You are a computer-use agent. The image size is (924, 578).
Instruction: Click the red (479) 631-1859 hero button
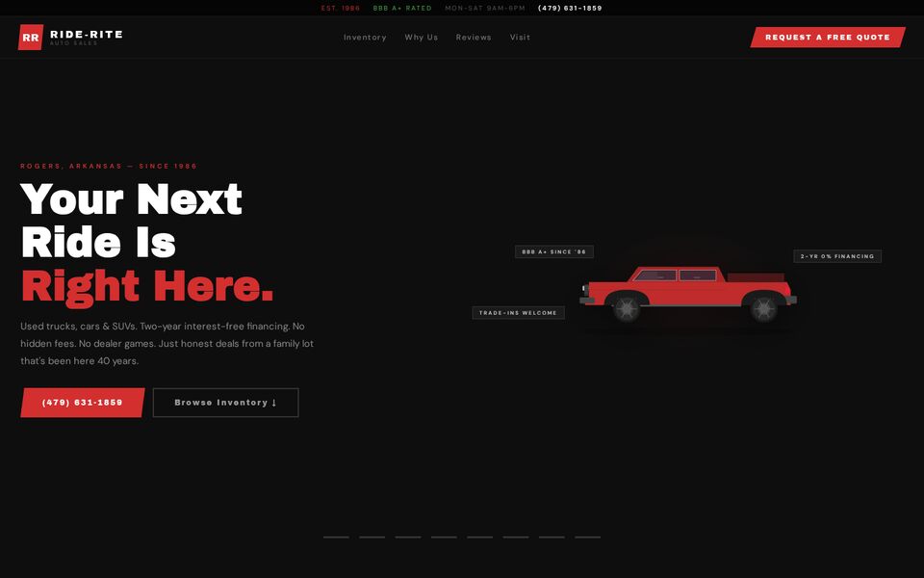pos(83,403)
